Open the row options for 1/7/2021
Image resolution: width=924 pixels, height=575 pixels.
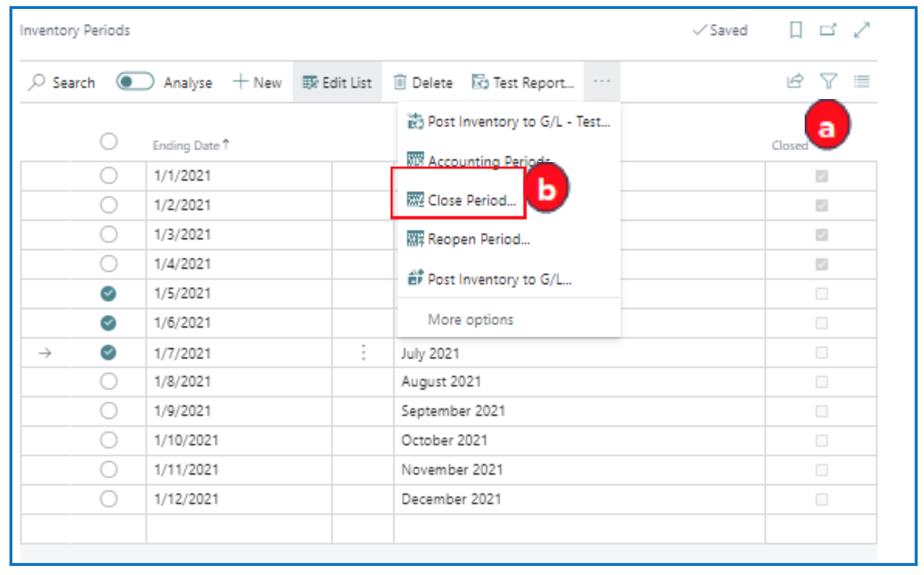pyautogui.click(x=364, y=353)
